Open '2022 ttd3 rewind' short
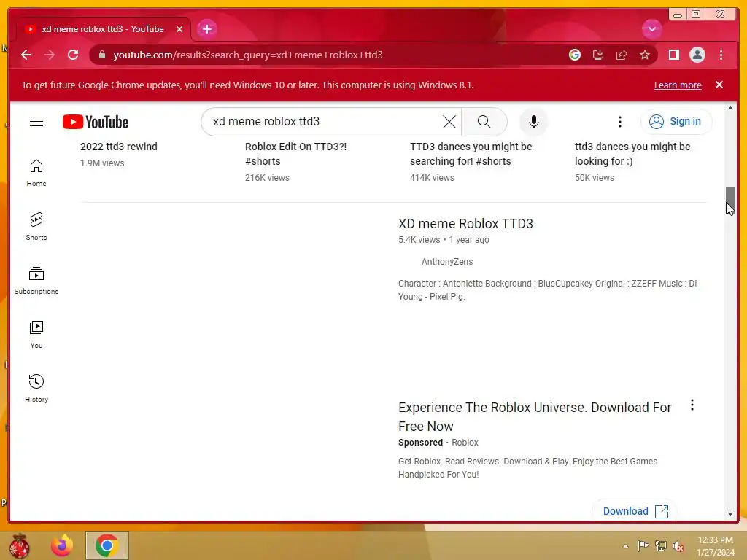Screen dimensions: 747x560 point(119,147)
